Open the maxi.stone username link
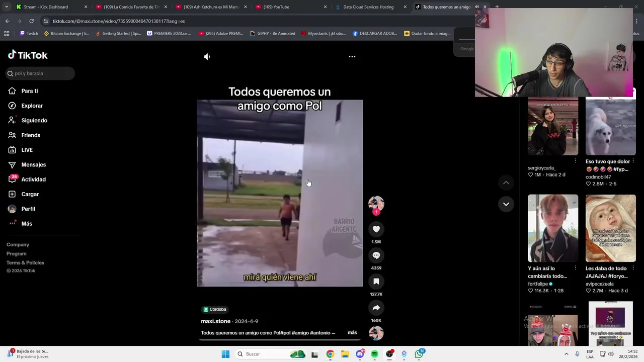 pyautogui.click(x=216, y=321)
